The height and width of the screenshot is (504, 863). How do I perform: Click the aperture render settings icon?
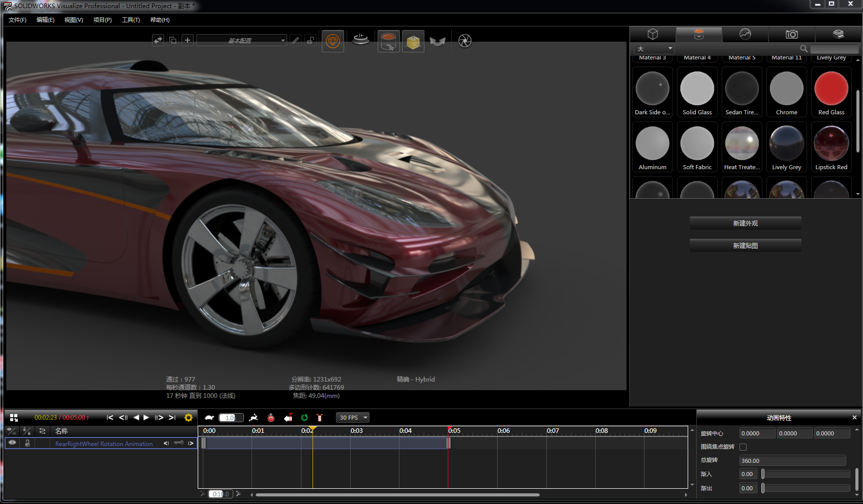(x=465, y=41)
